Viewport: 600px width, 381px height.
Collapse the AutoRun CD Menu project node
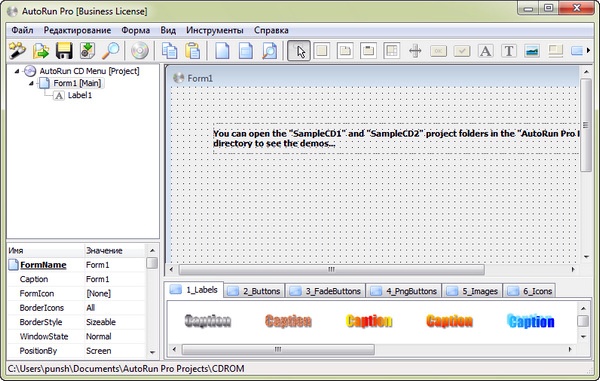coord(17,71)
